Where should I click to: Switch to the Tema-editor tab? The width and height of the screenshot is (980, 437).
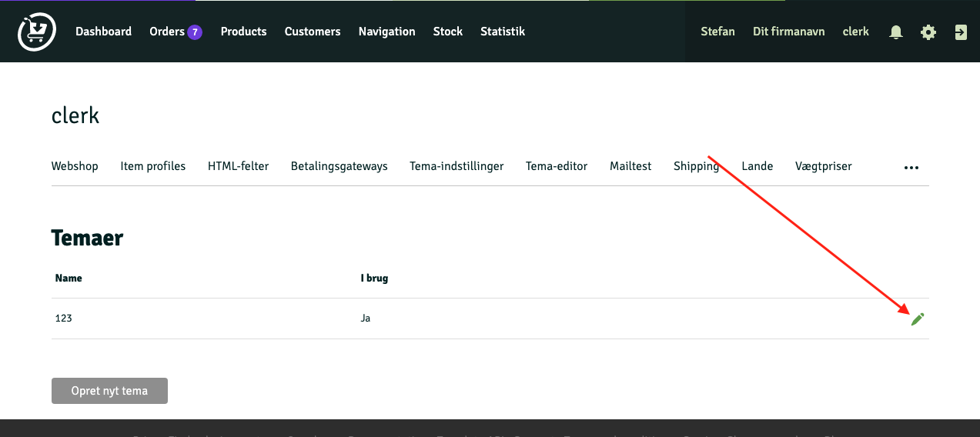click(x=557, y=166)
